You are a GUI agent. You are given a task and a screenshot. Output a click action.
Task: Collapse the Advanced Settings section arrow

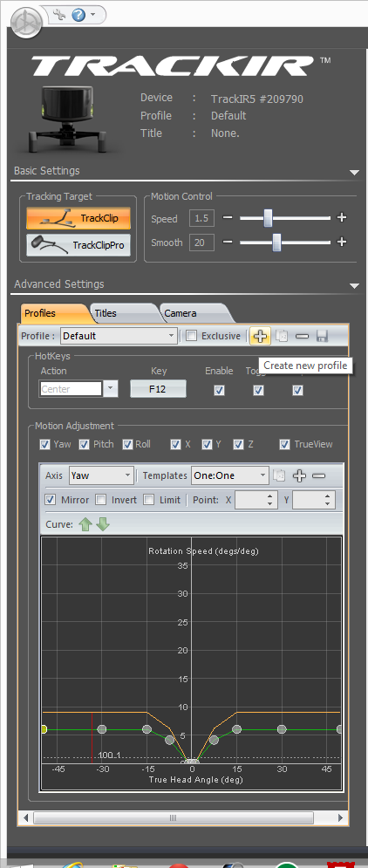coord(355,285)
